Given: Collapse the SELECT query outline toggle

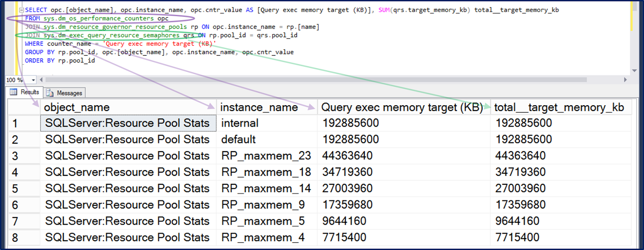Looking at the screenshot, I should coord(21,10).
